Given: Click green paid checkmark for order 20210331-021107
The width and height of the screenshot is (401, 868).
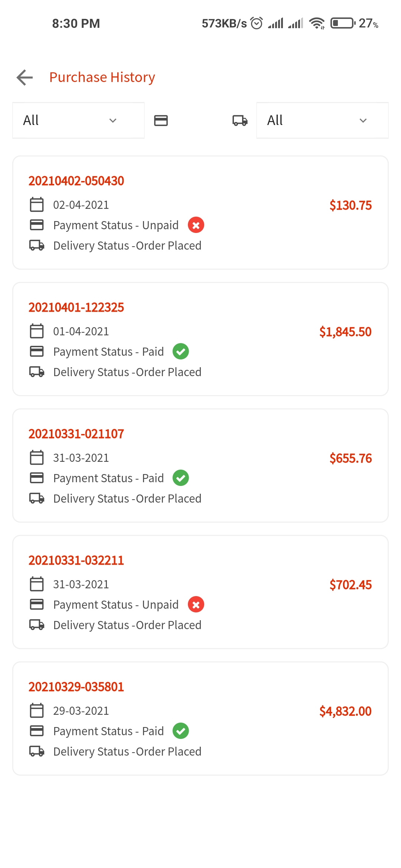Looking at the screenshot, I should point(181,478).
